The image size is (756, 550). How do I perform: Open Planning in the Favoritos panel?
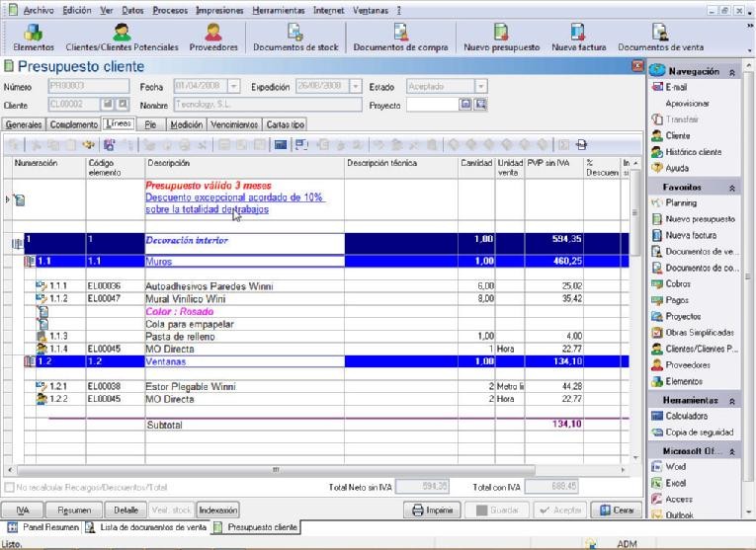(682, 202)
